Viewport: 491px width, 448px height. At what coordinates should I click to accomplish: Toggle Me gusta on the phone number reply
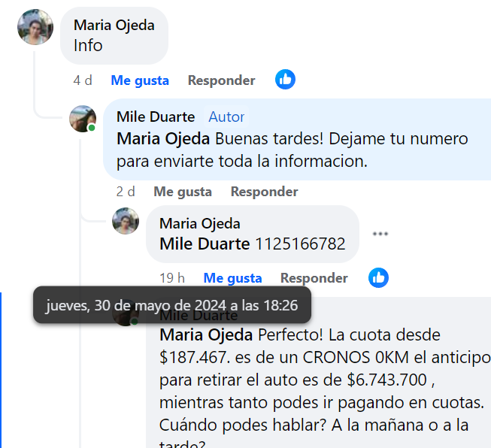click(233, 278)
